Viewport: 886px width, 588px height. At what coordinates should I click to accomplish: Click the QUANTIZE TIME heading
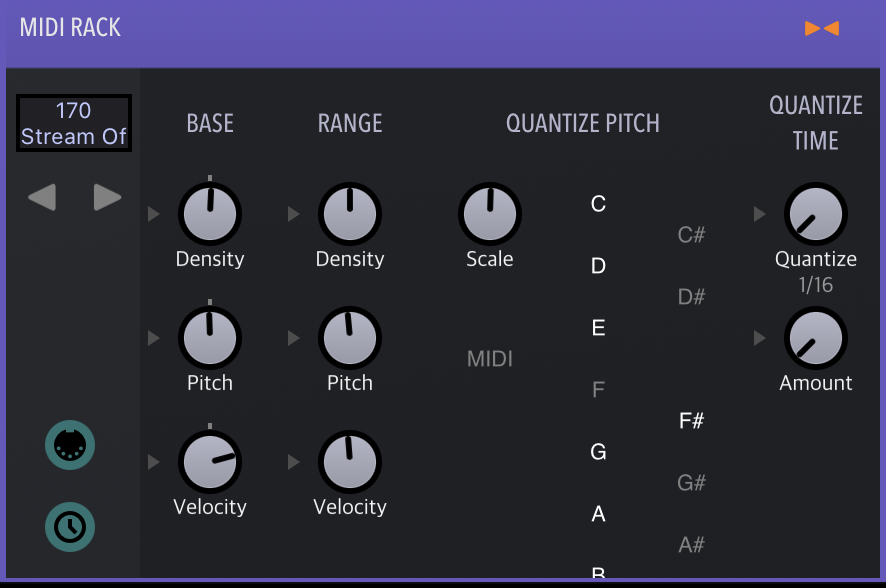point(816,123)
